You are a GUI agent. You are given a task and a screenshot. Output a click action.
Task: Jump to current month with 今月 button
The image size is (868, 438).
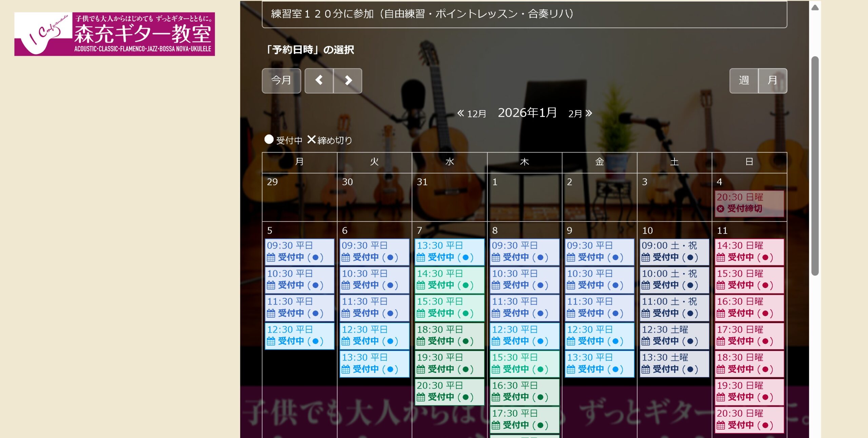coord(281,81)
